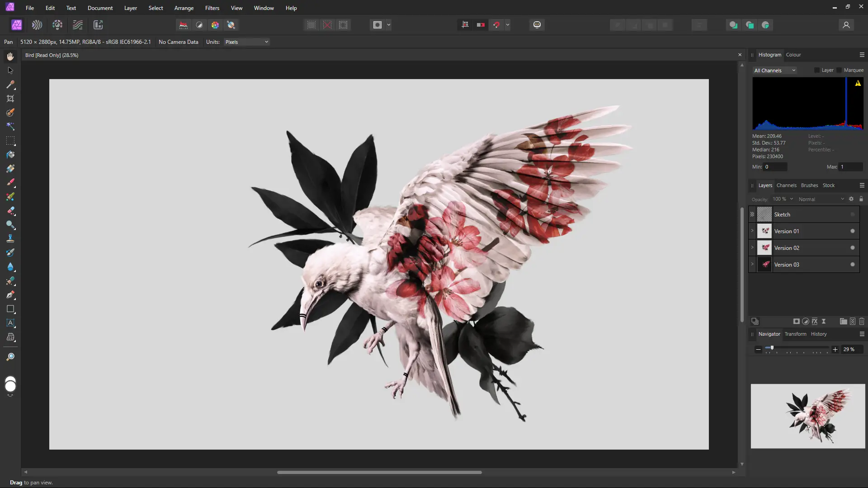Open the Units Pixels dropdown
The image size is (868, 488).
pos(246,42)
